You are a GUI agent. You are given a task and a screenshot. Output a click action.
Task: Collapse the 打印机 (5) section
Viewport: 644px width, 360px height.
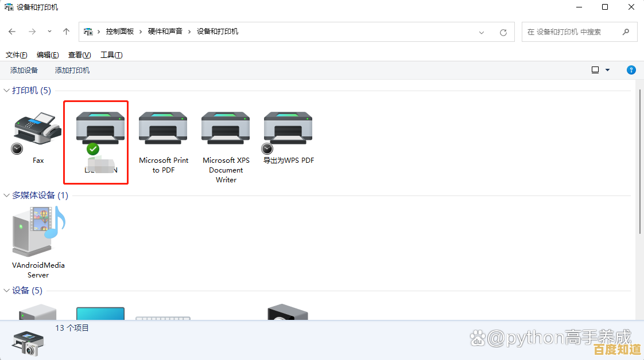tap(6, 90)
